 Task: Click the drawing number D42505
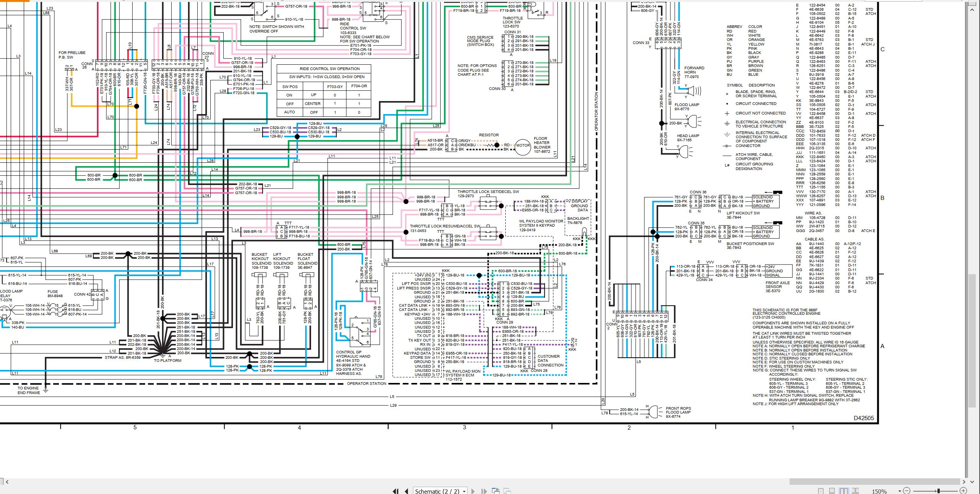(864, 418)
